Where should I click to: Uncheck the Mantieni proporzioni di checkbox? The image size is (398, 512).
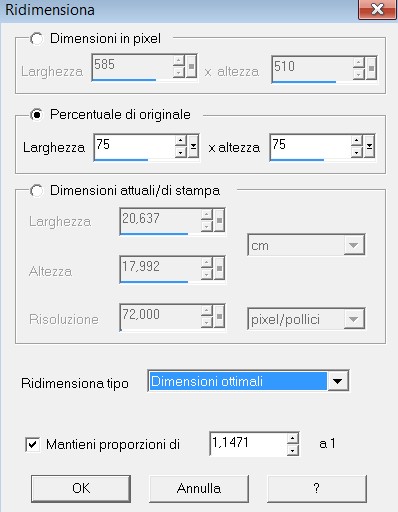(x=33, y=444)
